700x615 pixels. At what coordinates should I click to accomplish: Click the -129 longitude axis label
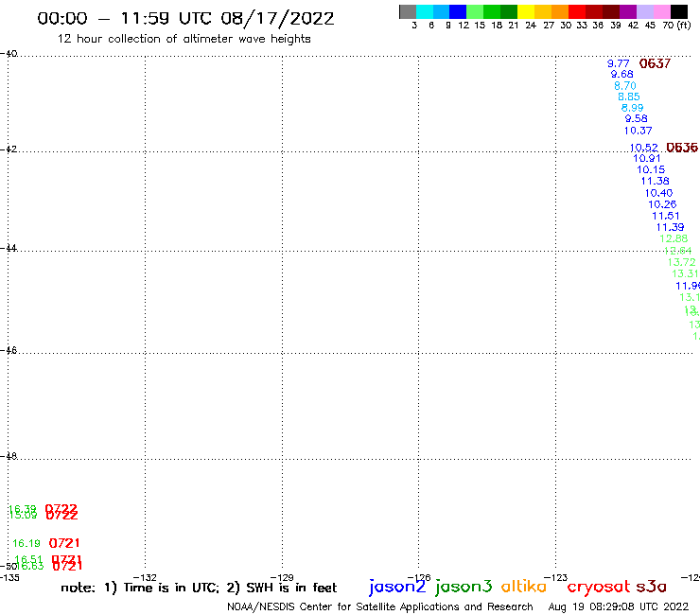click(282, 577)
